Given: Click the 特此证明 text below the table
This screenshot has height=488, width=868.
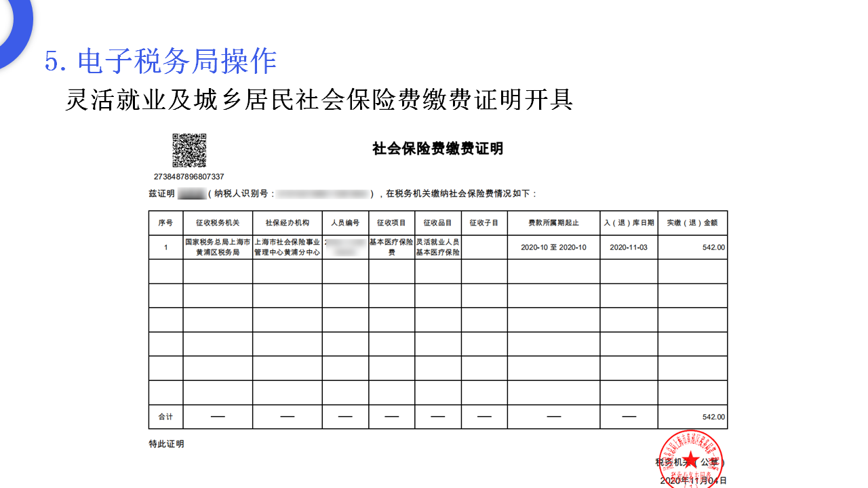Looking at the screenshot, I should coord(166,444).
